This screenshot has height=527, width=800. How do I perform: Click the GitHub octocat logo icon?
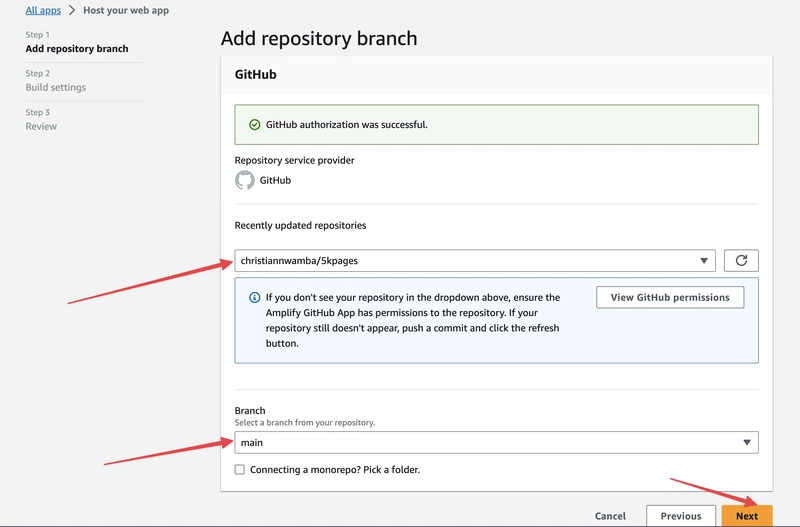pos(244,180)
